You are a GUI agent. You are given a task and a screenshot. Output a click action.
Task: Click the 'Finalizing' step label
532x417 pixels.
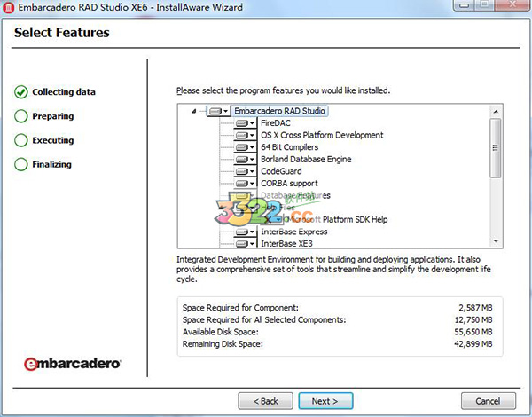(52, 164)
